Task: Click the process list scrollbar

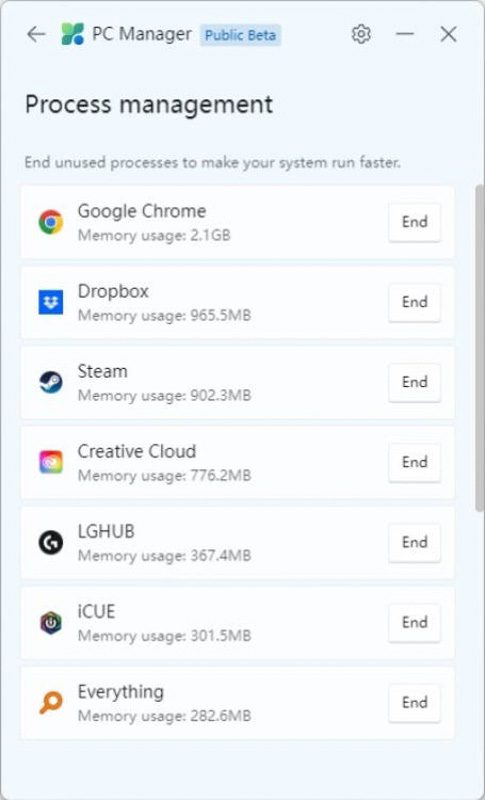Action: click(479, 348)
